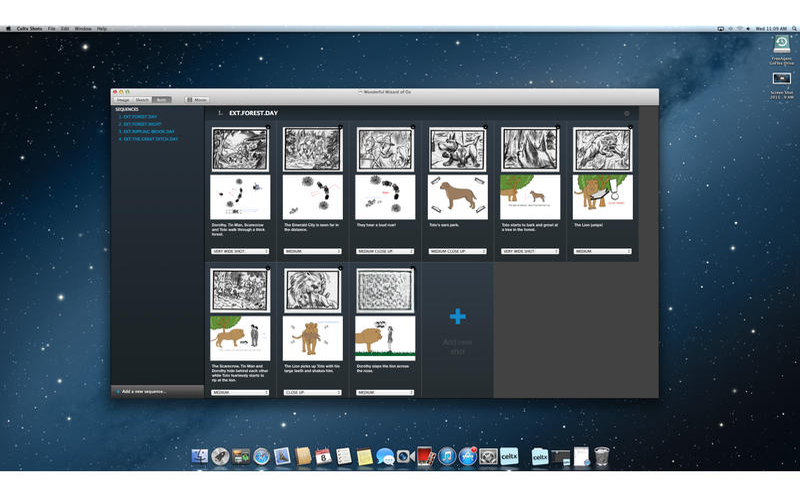Open Screen Shot file on desktop
This screenshot has height=500, width=800.
782,79
